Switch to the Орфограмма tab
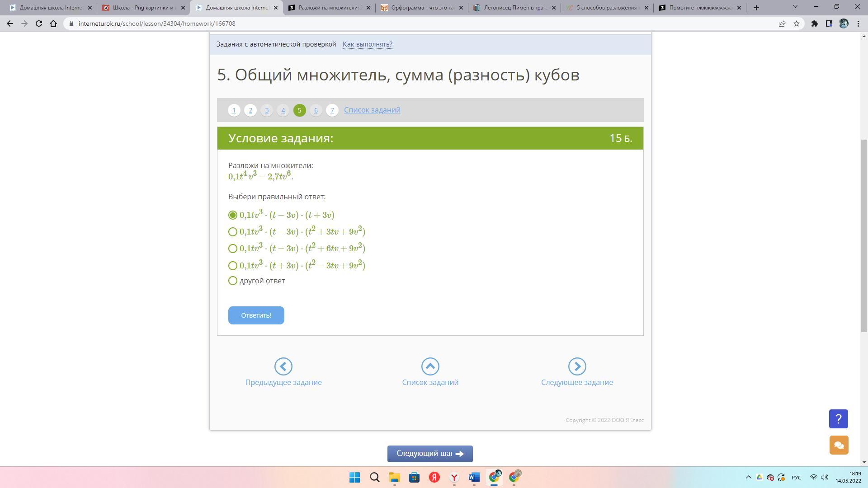The height and width of the screenshot is (488, 868). point(421,8)
